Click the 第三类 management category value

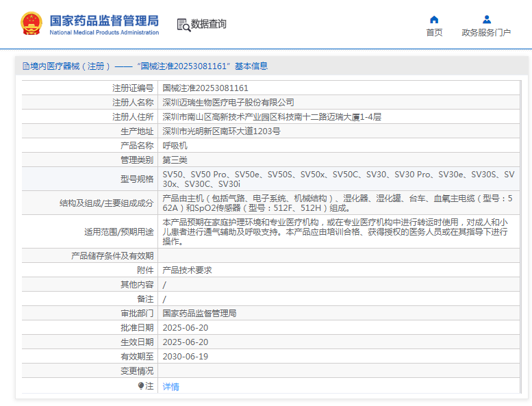tap(175, 160)
